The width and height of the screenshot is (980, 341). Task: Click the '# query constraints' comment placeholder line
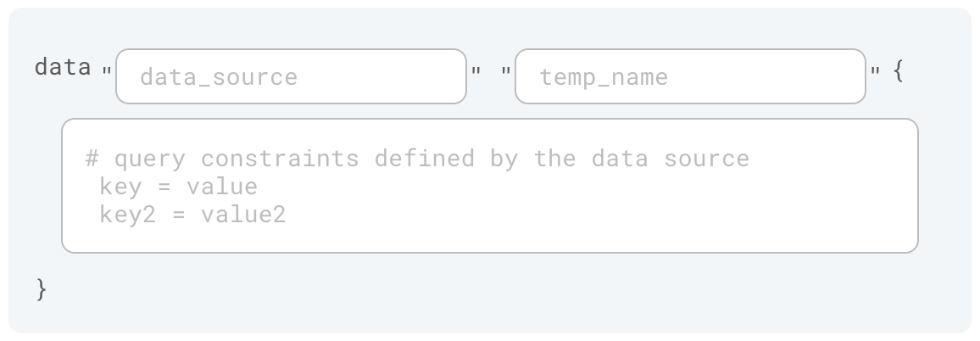(x=417, y=159)
